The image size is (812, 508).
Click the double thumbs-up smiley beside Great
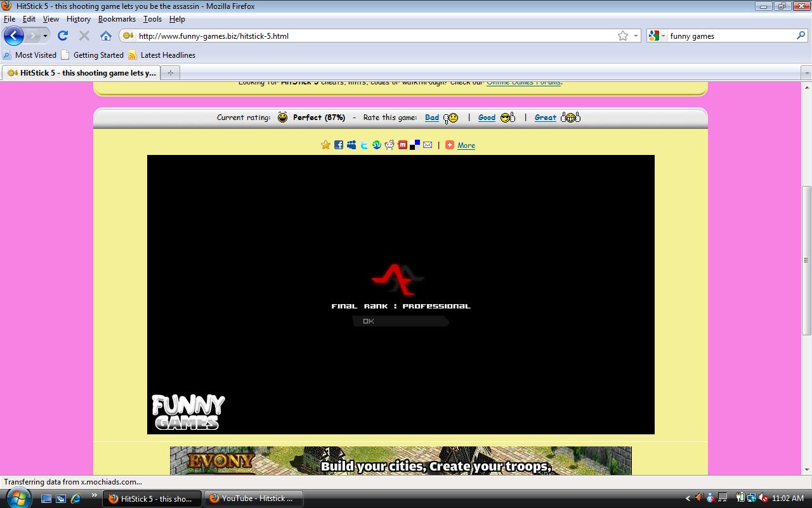coord(570,117)
